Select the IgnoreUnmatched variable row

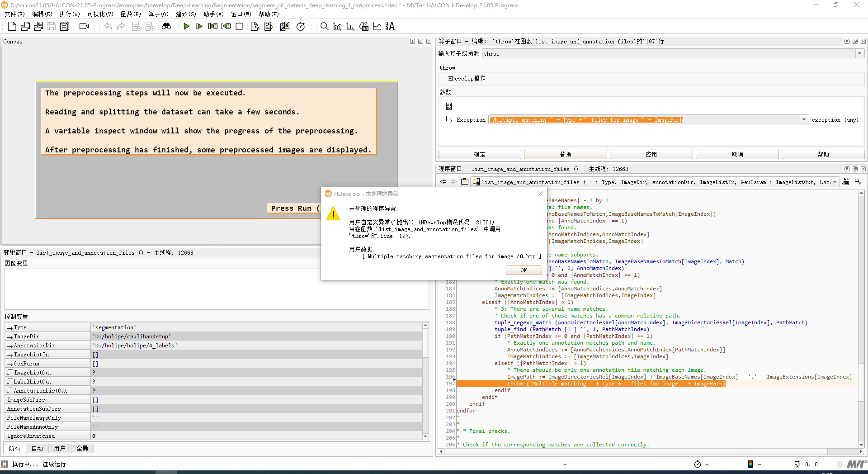pos(213,436)
